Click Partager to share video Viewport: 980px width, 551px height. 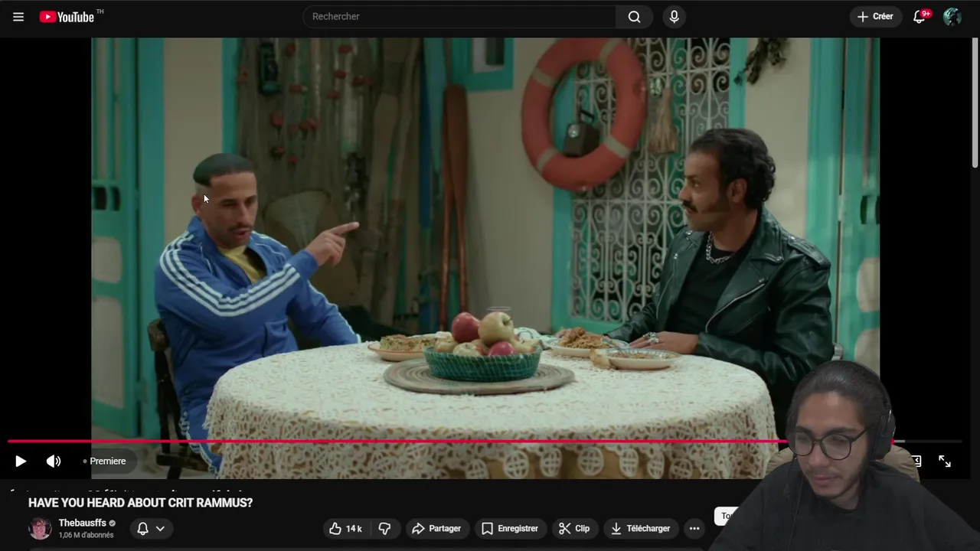pyautogui.click(x=436, y=528)
